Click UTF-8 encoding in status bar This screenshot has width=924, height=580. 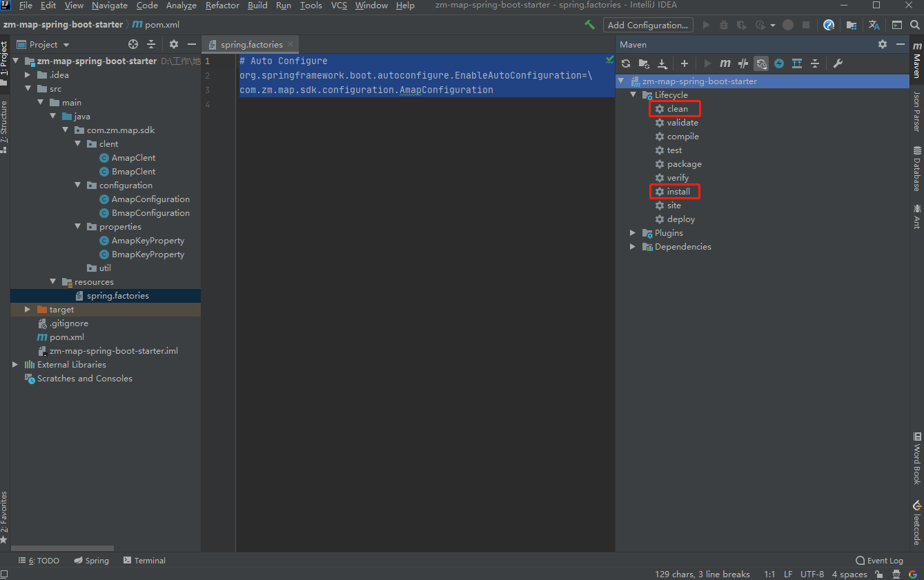[x=812, y=574]
